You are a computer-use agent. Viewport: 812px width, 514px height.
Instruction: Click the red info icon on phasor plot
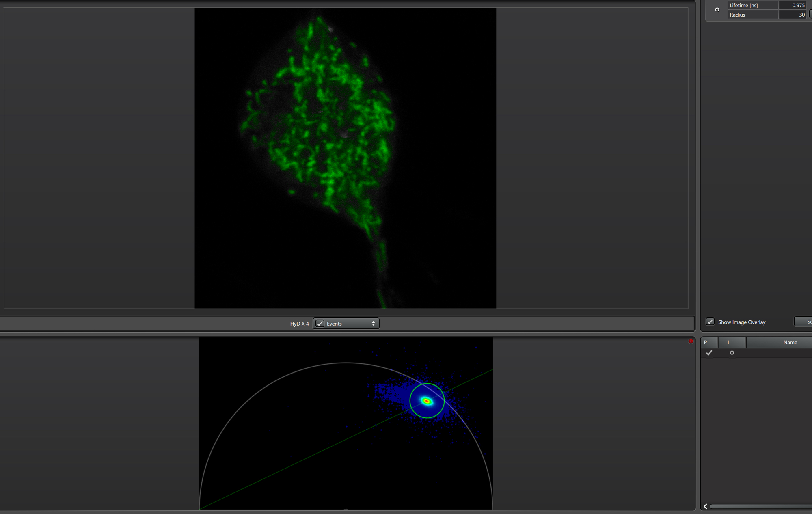pyautogui.click(x=691, y=341)
